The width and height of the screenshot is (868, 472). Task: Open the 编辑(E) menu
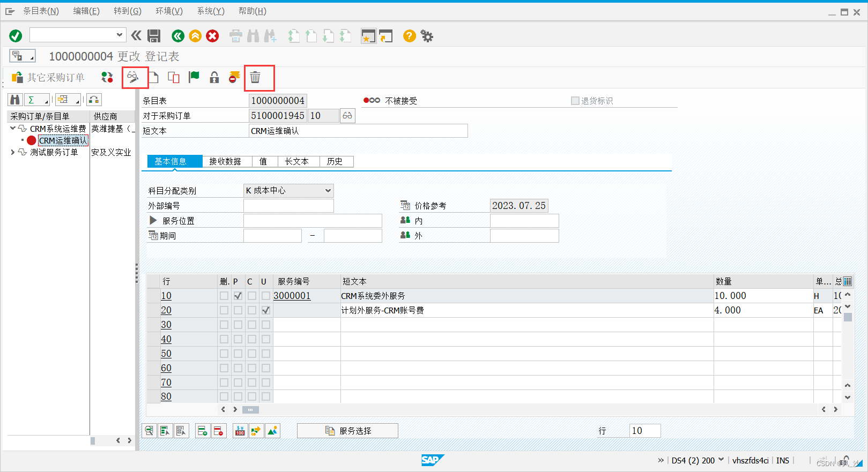click(86, 11)
